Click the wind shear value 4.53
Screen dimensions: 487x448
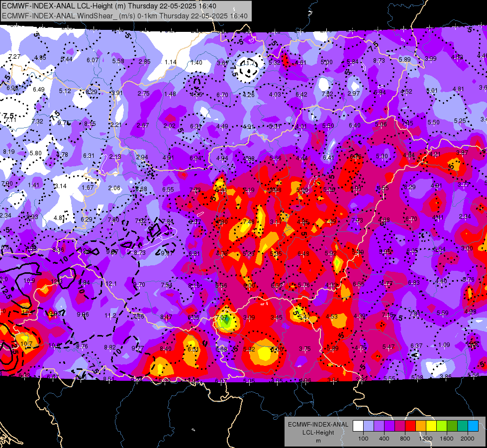pos(332,316)
